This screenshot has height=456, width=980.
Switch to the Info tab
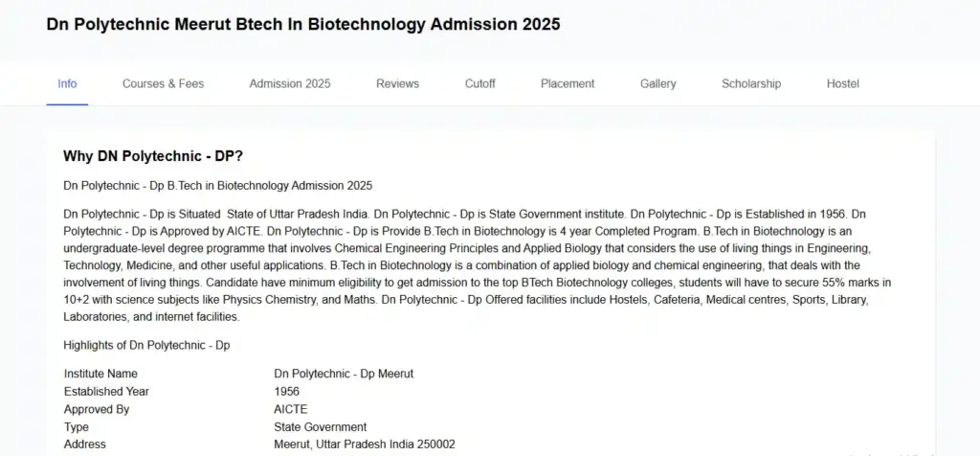tap(67, 83)
